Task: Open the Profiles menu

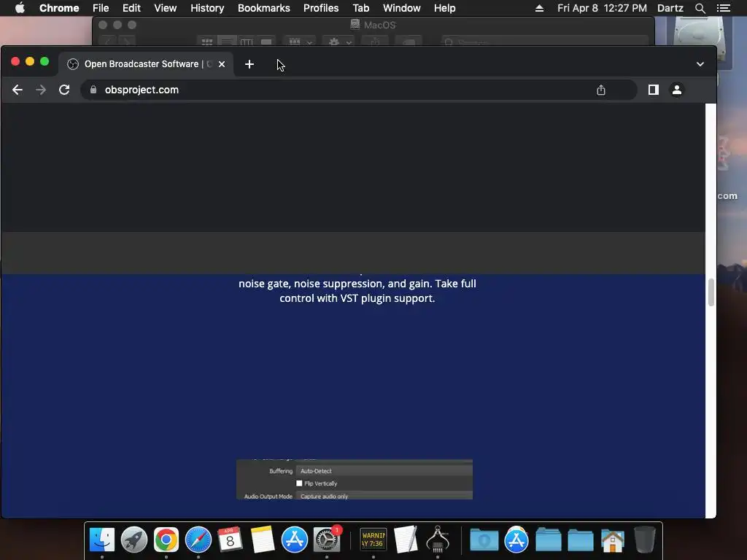Action: [321, 8]
